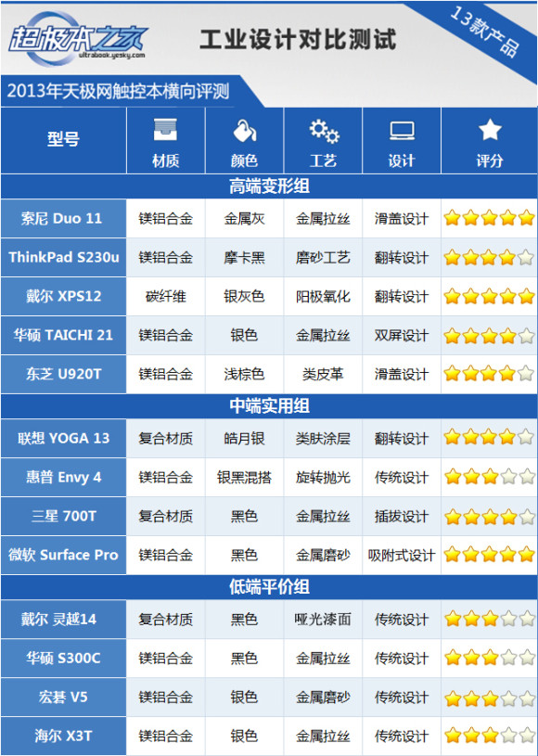The width and height of the screenshot is (538, 756).
Task: Click the 碳纤维 material cell
Action: pyautogui.click(x=166, y=297)
